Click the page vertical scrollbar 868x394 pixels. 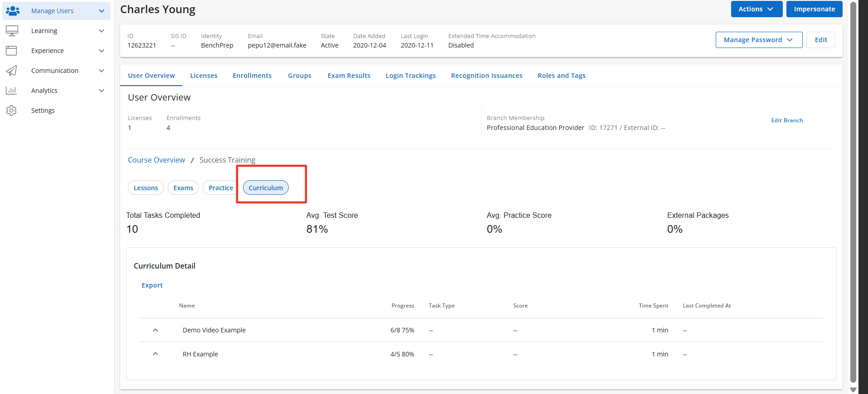(853, 190)
